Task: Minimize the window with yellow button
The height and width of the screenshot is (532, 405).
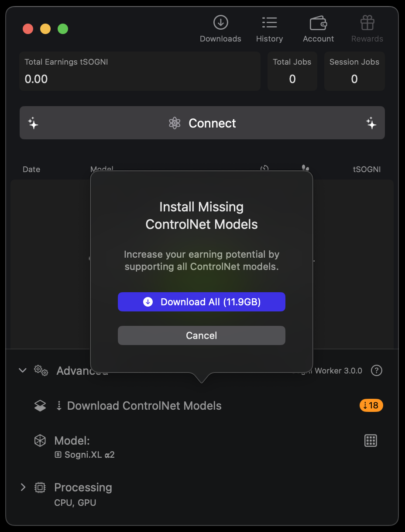Action: point(45,29)
